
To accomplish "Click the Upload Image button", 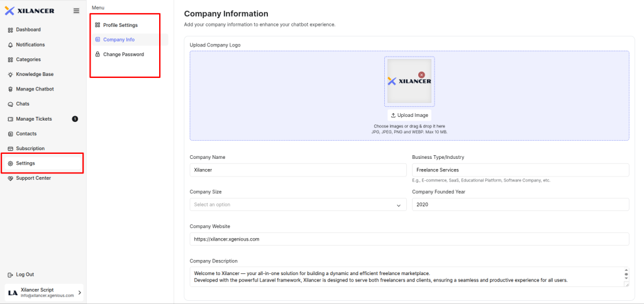I will click(x=409, y=116).
